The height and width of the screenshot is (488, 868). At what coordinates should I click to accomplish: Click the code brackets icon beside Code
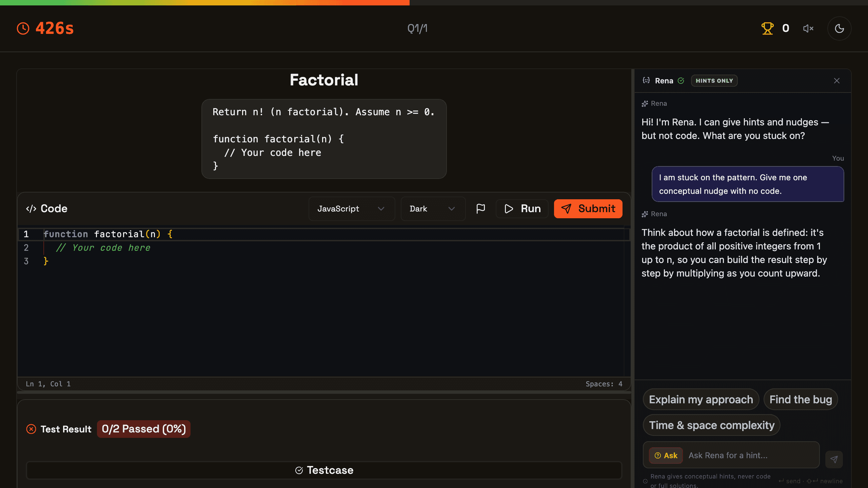[31, 209]
